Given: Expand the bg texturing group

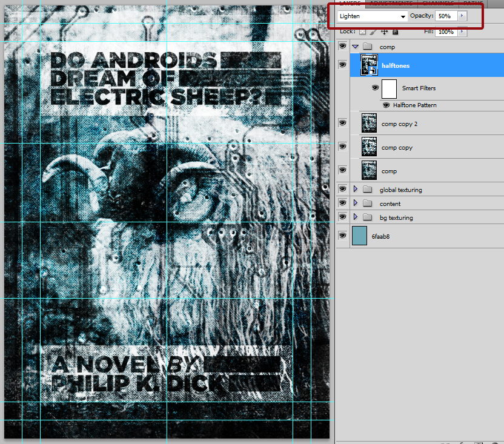Looking at the screenshot, I should coord(355,217).
